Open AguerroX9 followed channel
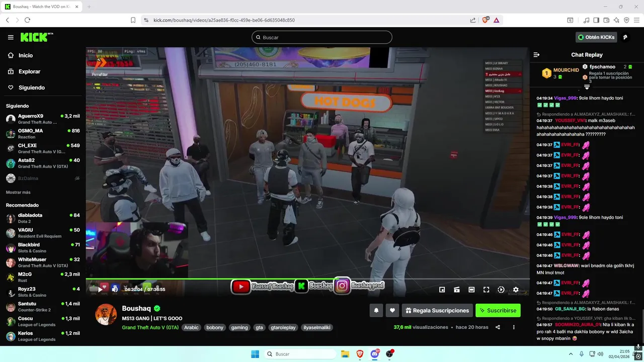The width and height of the screenshot is (644, 362). (x=43, y=119)
